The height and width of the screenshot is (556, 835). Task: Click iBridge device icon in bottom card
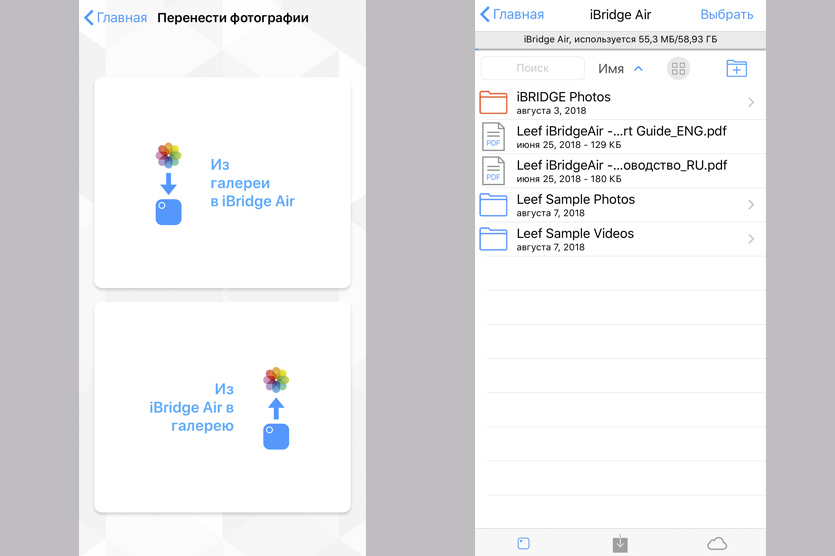276,436
